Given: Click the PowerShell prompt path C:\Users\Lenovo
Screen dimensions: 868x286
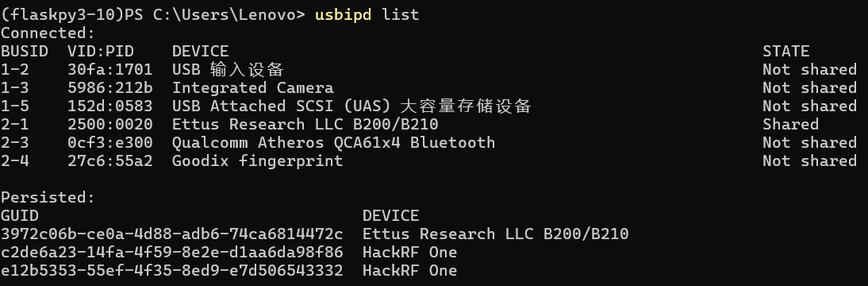Looking at the screenshot, I should tap(229, 14).
